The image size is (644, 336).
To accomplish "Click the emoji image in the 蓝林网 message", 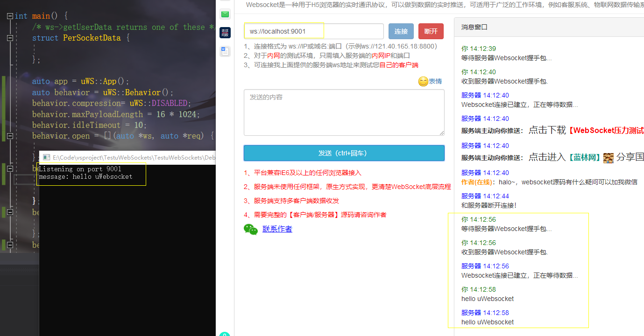I will click(608, 158).
